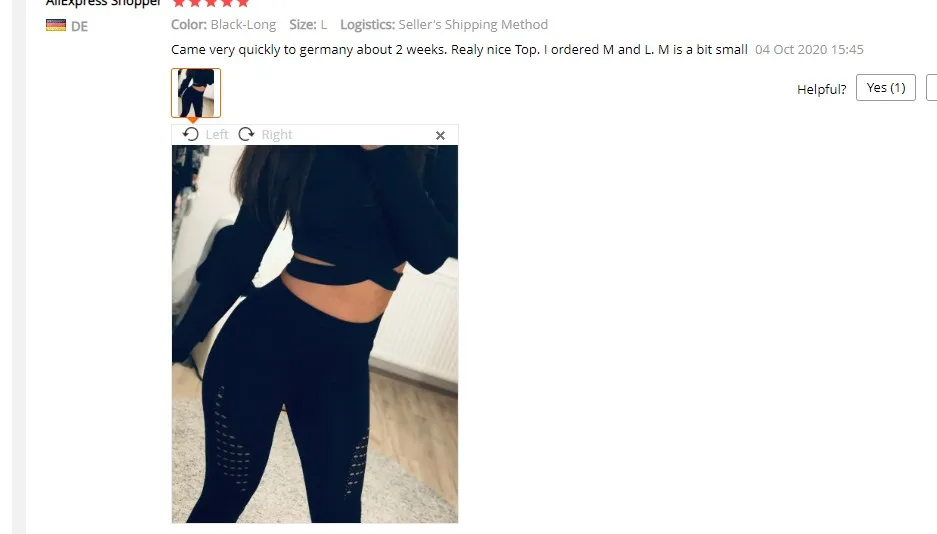
Task: Mark review helpful with Yes (1)
Action: click(x=886, y=88)
